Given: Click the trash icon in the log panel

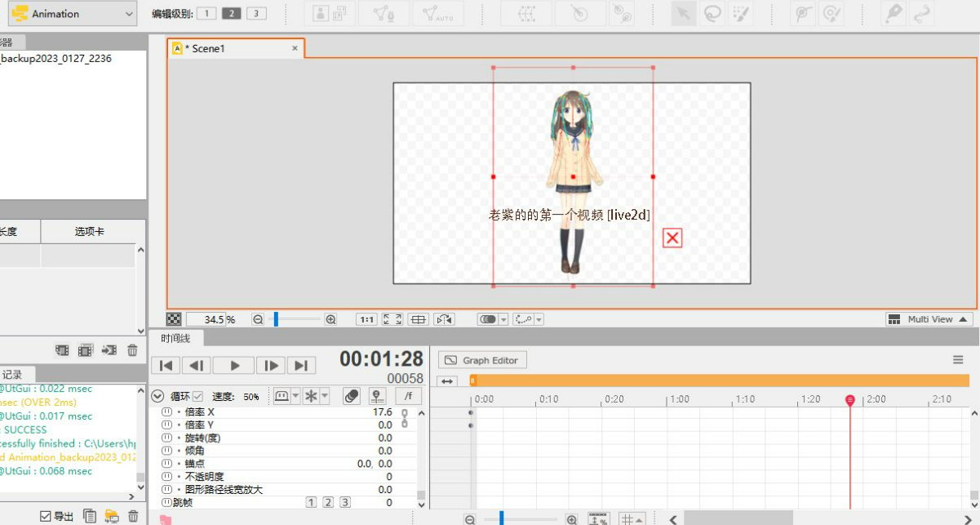Looking at the screenshot, I should pyautogui.click(x=133, y=516).
